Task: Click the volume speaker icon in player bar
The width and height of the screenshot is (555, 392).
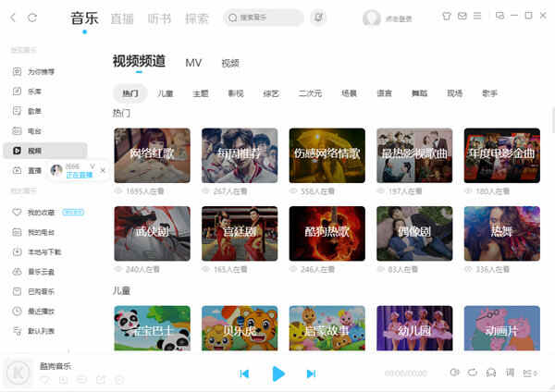Action: tap(454, 373)
